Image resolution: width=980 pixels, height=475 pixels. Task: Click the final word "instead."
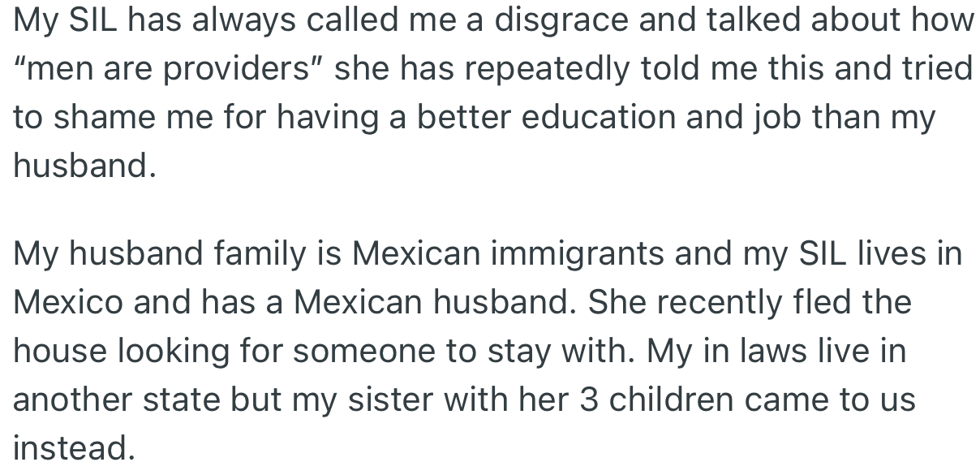point(73,447)
